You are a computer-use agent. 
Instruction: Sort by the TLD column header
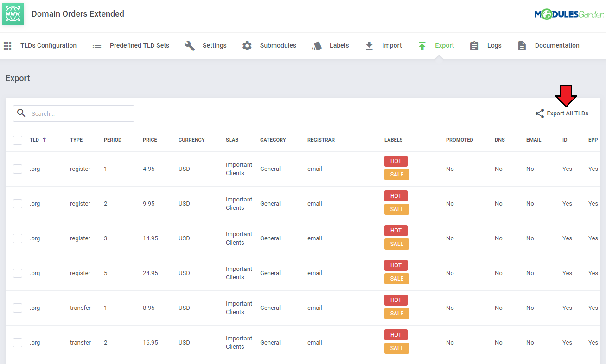38,140
